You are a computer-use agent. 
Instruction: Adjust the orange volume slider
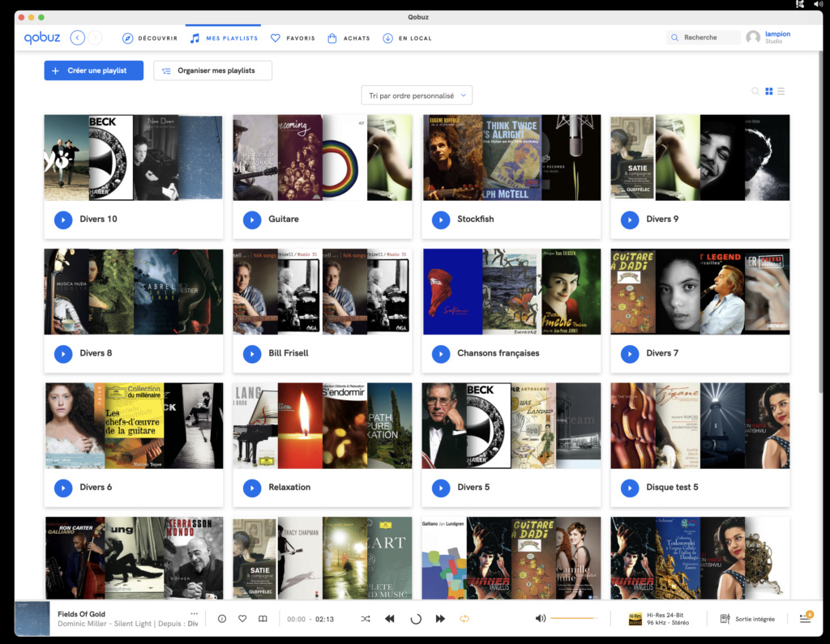point(574,618)
